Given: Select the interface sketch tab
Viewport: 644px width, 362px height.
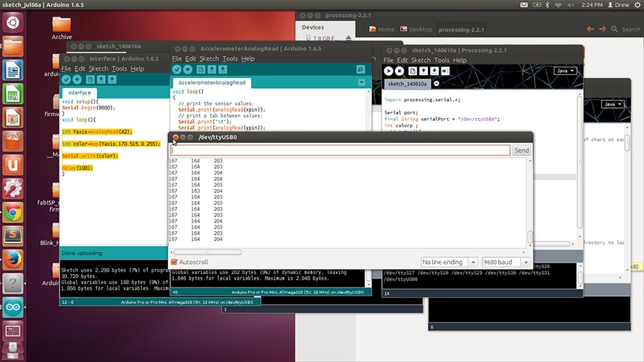Looking at the screenshot, I should (x=79, y=93).
